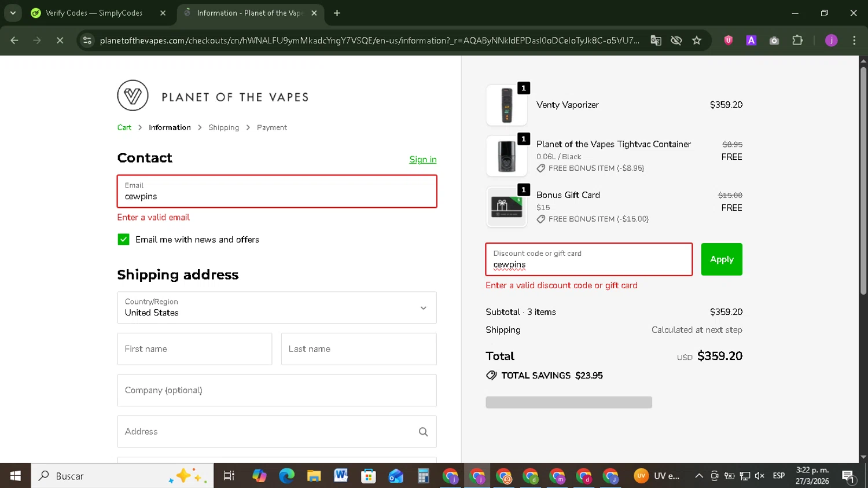Open the purple A extension

tap(751, 40)
